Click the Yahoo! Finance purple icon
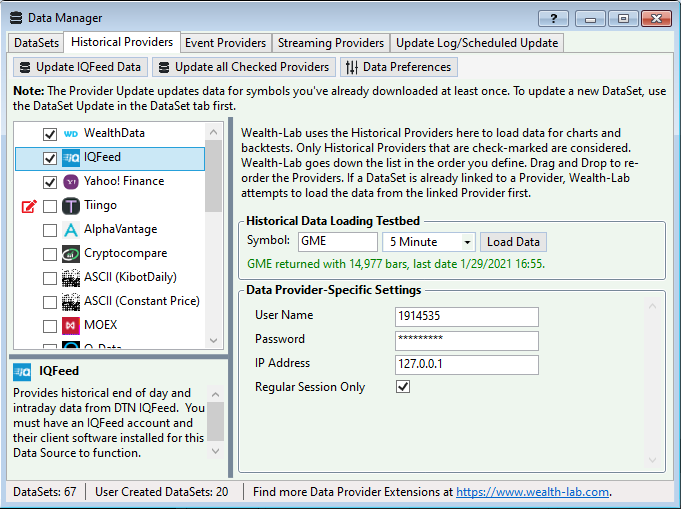 (71, 182)
